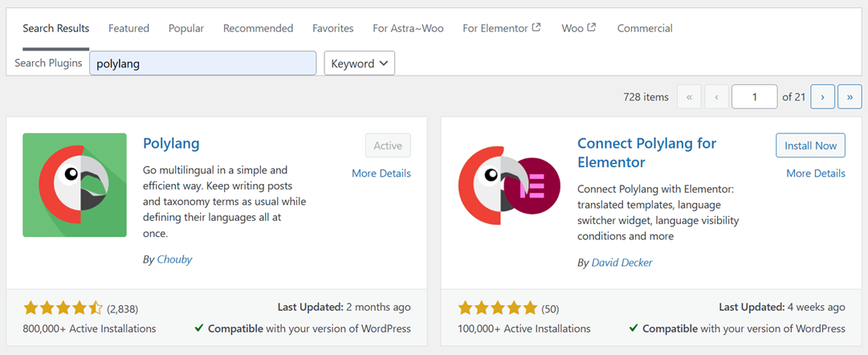Click the 728 items count text
This screenshot has height=355, width=868.
[646, 97]
